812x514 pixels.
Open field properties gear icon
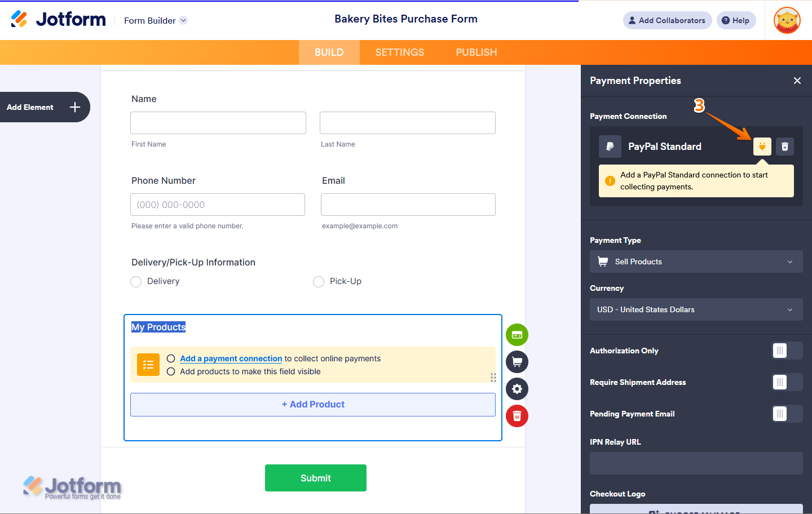tap(517, 389)
